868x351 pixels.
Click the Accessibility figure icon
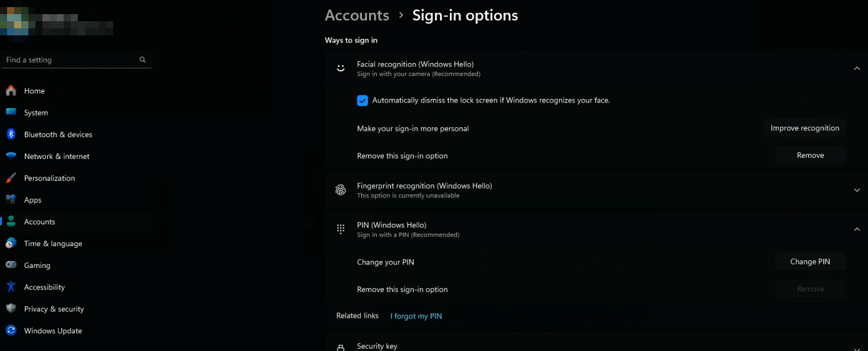point(11,287)
